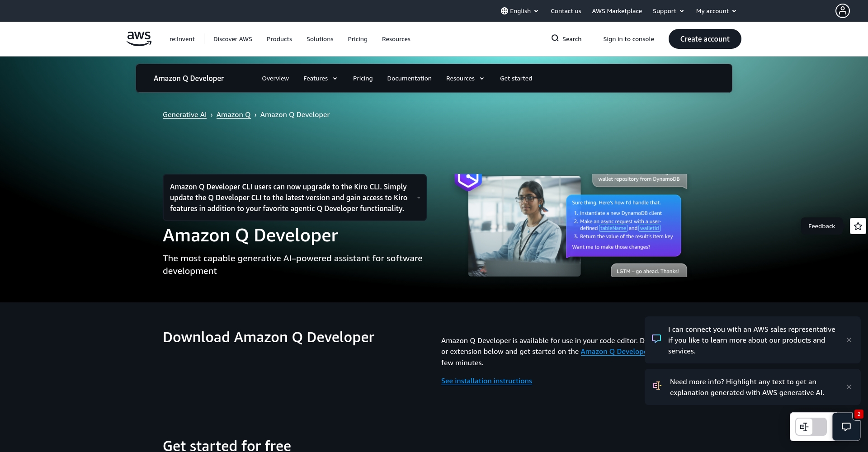The width and height of the screenshot is (868, 452).
Task: Follow the Generative AI breadcrumb link
Action: coord(184,114)
